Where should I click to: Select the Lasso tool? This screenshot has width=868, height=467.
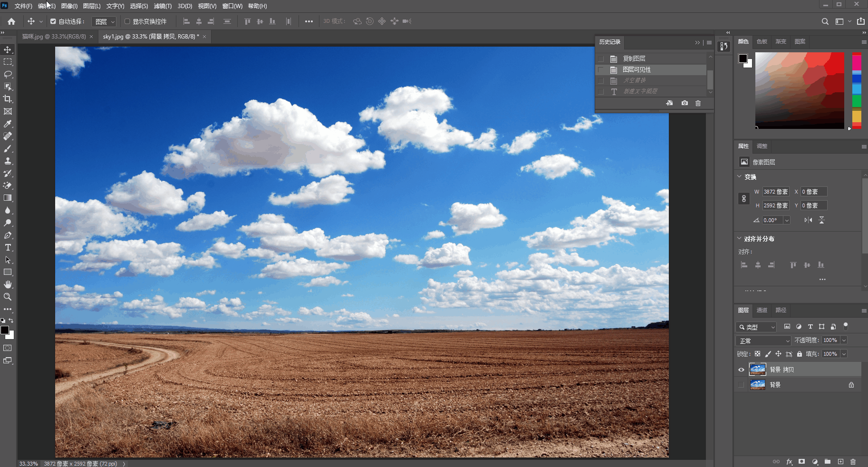(x=8, y=74)
